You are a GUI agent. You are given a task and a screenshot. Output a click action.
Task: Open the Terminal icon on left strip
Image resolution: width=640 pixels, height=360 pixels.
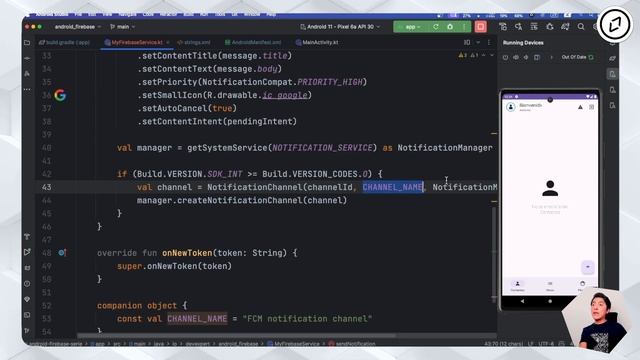click(27, 315)
